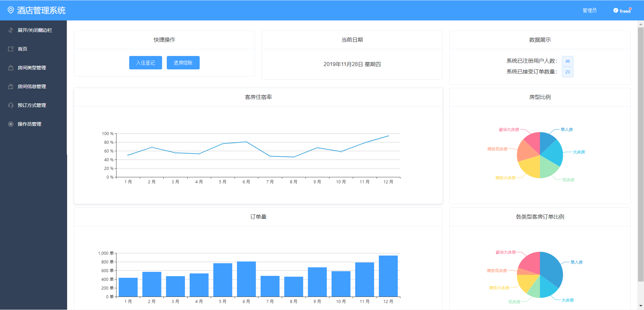Open 操作员管理 menu item
The height and width of the screenshot is (310, 644).
(34, 124)
